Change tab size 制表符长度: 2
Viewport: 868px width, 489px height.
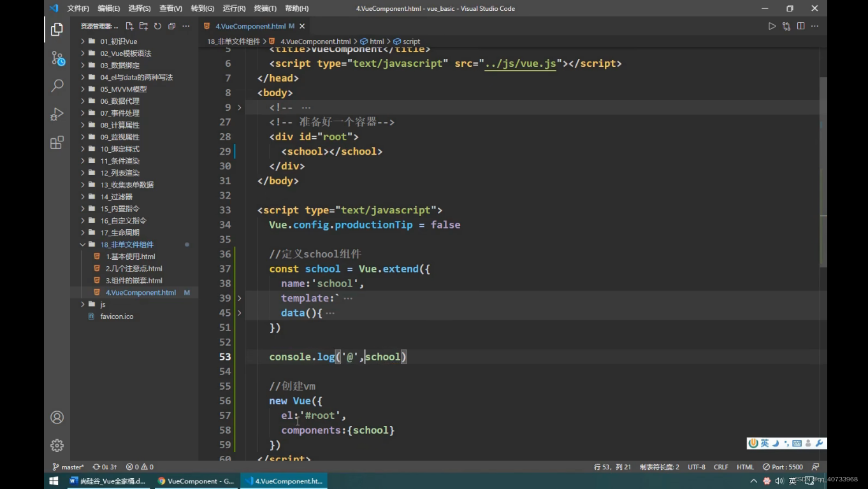tap(660, 467)
